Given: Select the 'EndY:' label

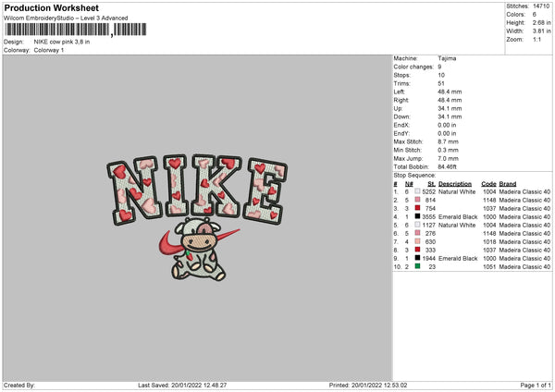Looking at the screenshot, I should pos(401,133).
